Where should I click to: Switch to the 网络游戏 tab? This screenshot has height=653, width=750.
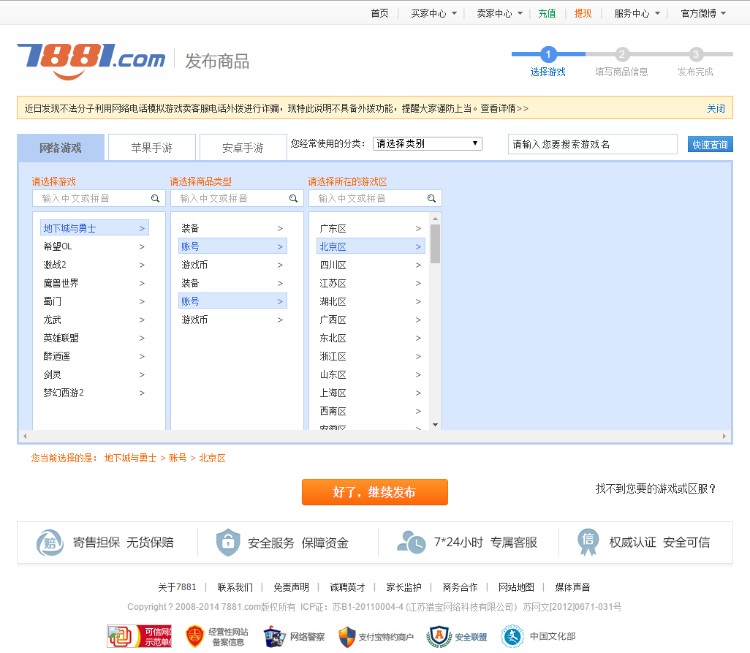(x=61, y=148)
